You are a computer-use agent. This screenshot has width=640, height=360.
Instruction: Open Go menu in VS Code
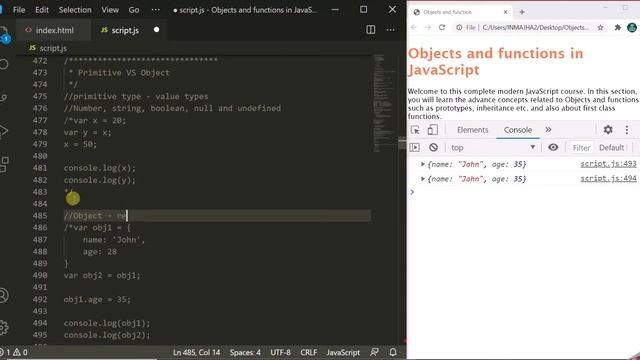click(134, 10)
